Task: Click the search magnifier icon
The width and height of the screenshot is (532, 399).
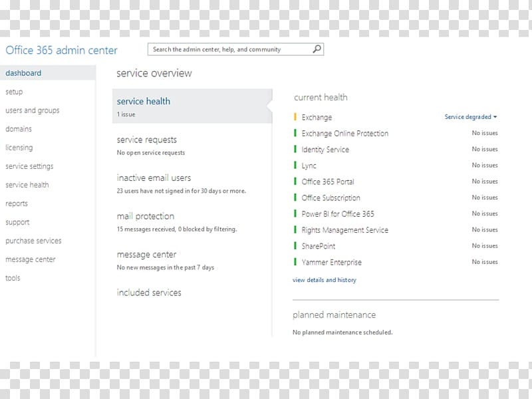Action: pyautogui.click(x=317, y=49)
